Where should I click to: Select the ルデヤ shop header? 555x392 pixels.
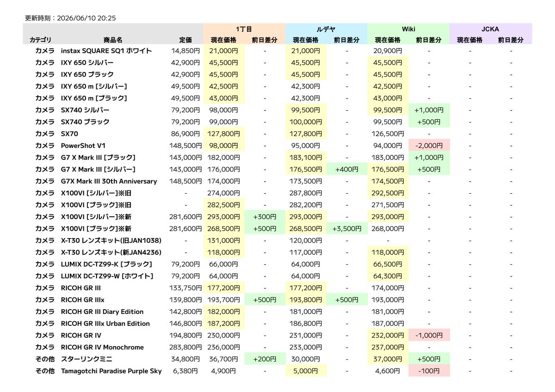326,29
